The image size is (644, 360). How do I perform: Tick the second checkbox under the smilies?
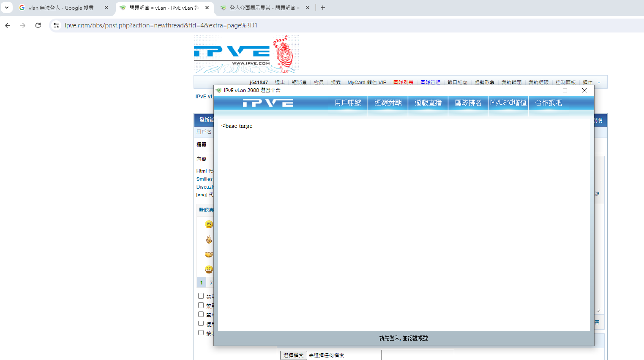tap(201, 305)
